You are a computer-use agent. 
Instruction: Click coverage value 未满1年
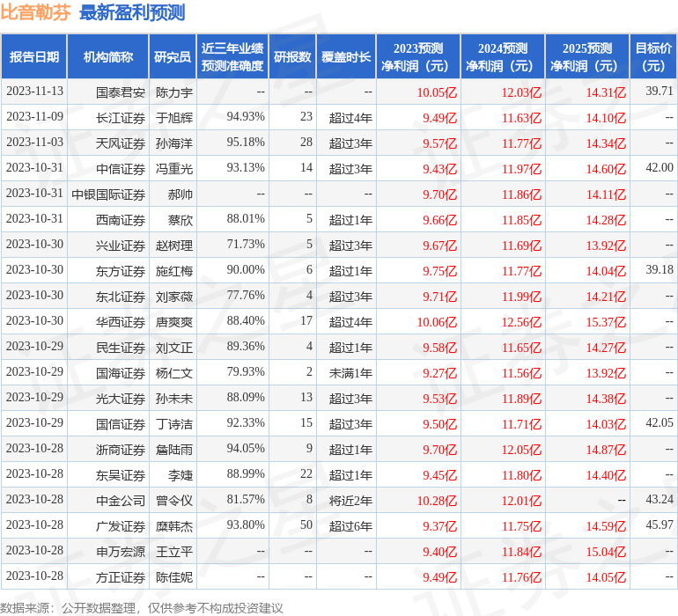coord(350,373)
